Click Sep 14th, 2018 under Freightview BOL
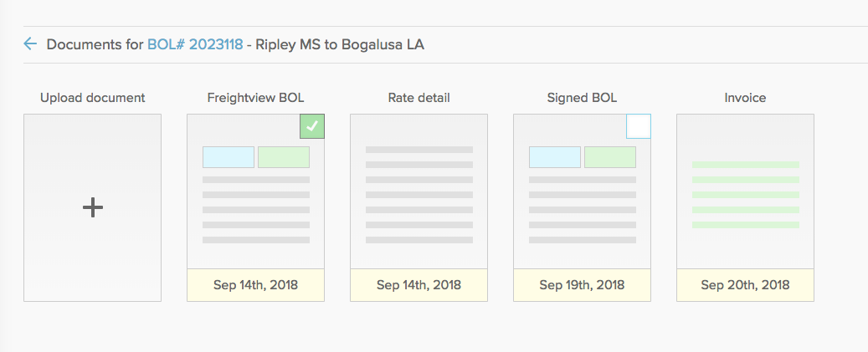 click(256, 285)
